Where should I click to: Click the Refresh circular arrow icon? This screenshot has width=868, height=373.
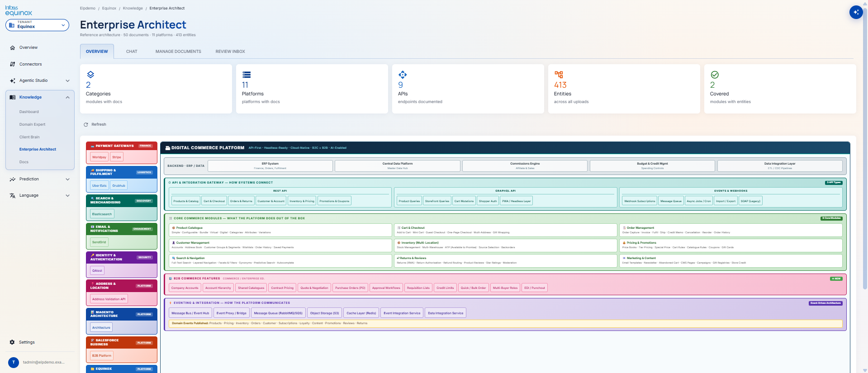[x=86, y=124]
